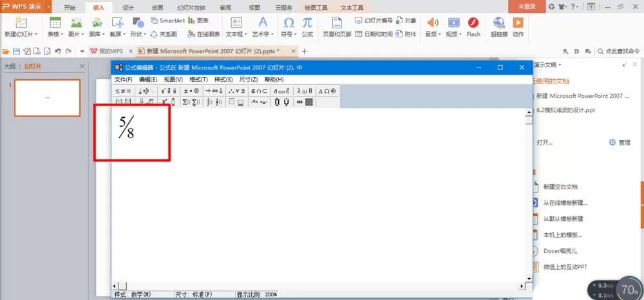644x300 pixels.
Task: Select slide 1 thumbnail
Action: click(x=47, y=98)
